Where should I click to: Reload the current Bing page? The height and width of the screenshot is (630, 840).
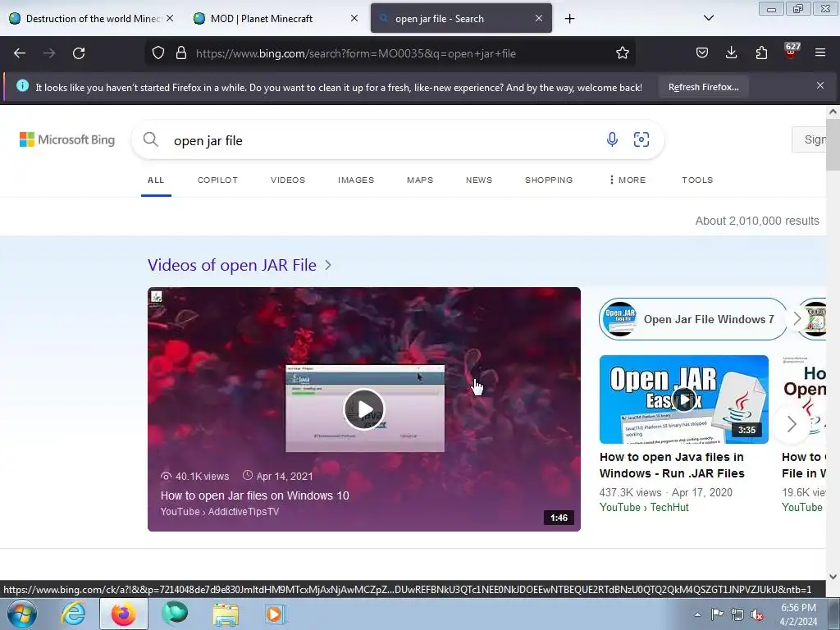[x=79, y=53]
